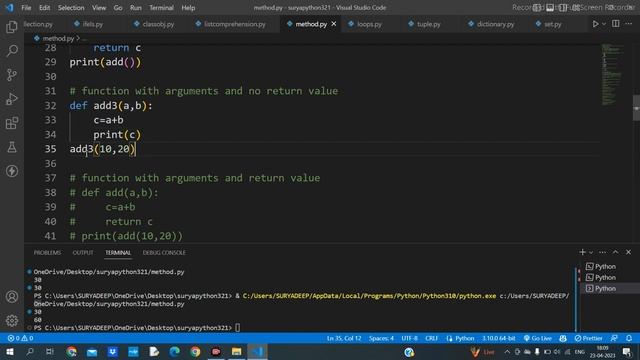Open the Explorer view in activity bar
640x360 pixels.
click(12, 27)
